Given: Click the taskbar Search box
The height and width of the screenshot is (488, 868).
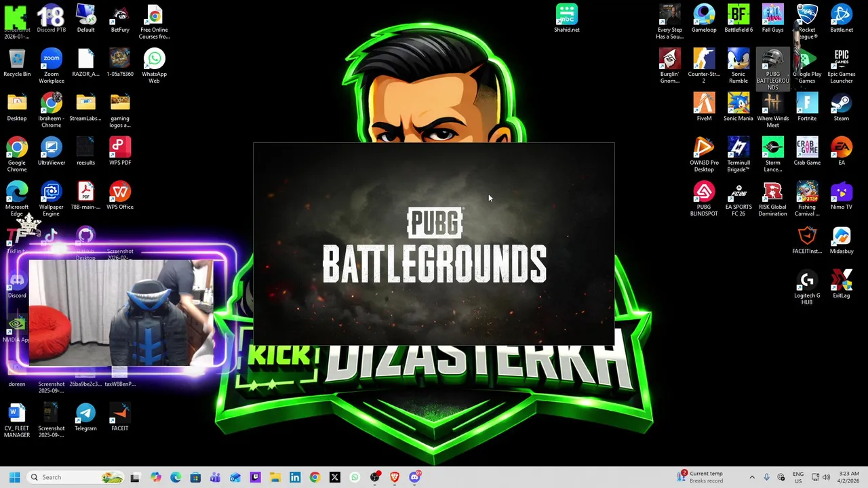Looking at the screenshot, I should [x=75, y=477].
